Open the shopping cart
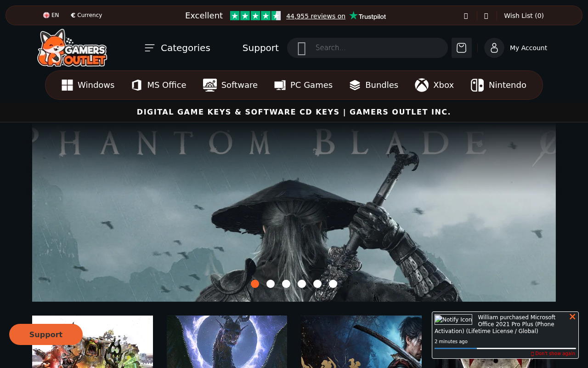The image size is (588, 368). (462, 48)
